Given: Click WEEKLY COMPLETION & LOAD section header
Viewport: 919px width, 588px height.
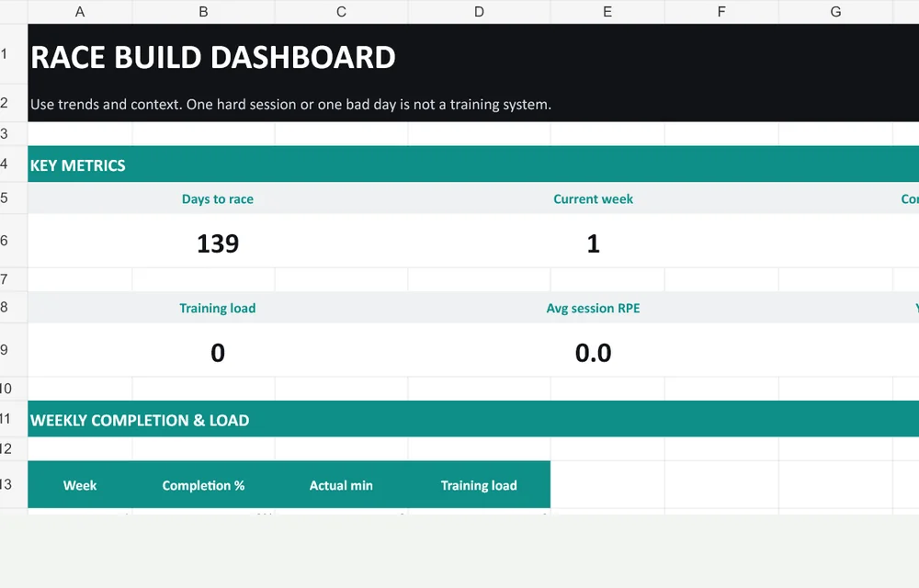Looking at the screenshot, I should point(473,419).
